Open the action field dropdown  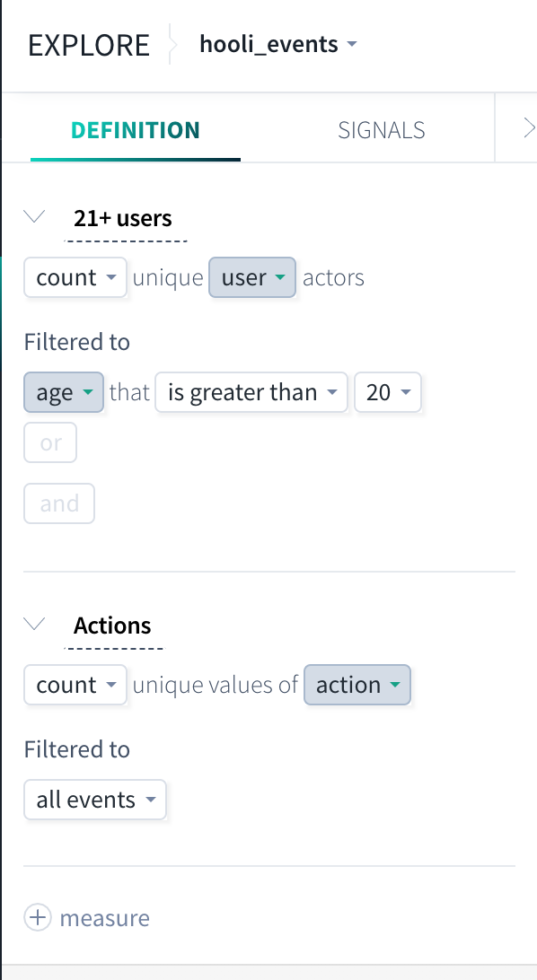357,685
